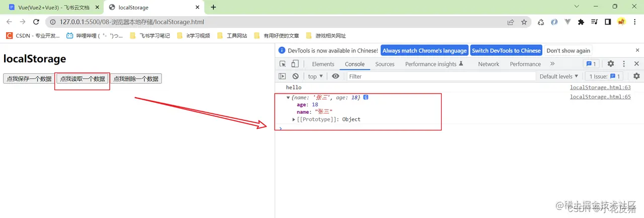Open the 有用好使的文章 bookmark folder
644x218 pixels.
tap(277, 36)
